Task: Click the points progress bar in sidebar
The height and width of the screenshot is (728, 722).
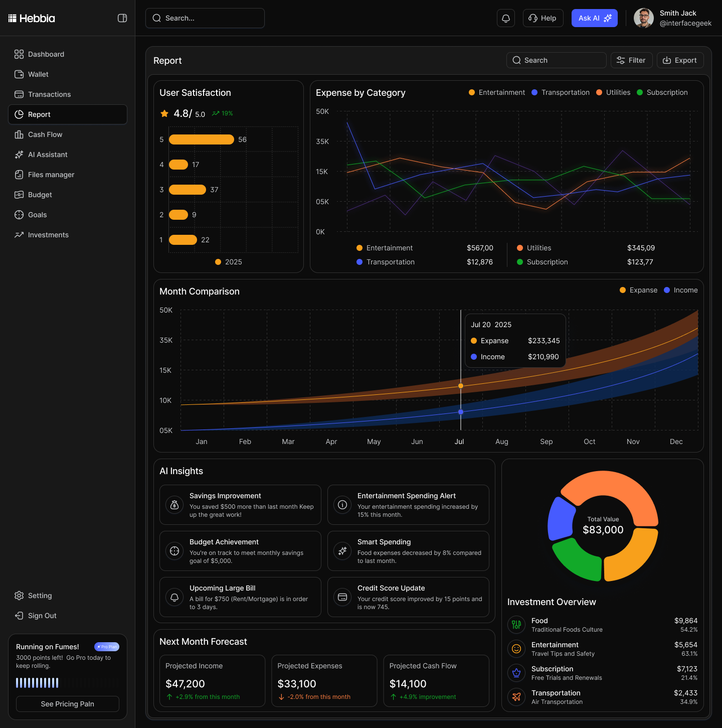Action: [37, 683]
